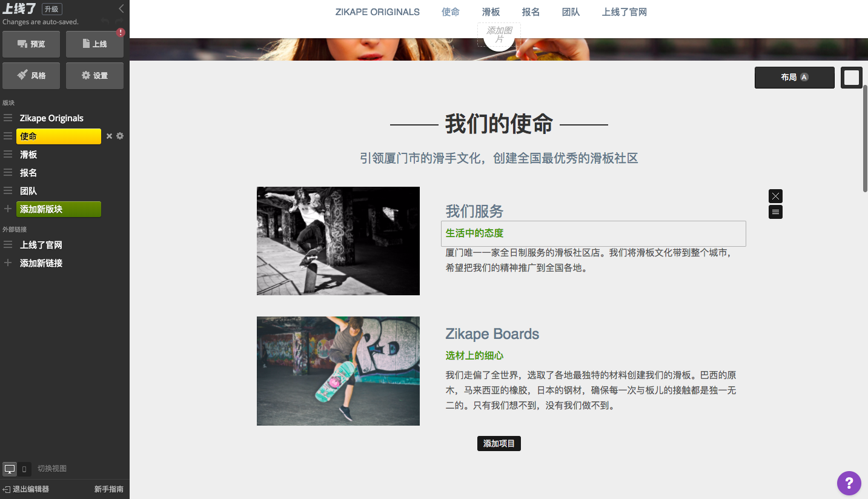Grab the handle icon beside Zikape Originals
The height and width of the screenshot is (499, 868).
click(8, 118)
